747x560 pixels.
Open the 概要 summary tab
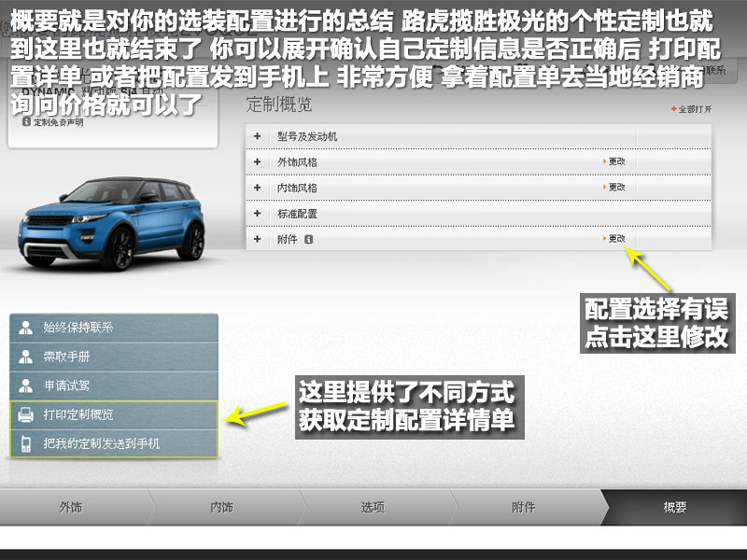(675, 507)
